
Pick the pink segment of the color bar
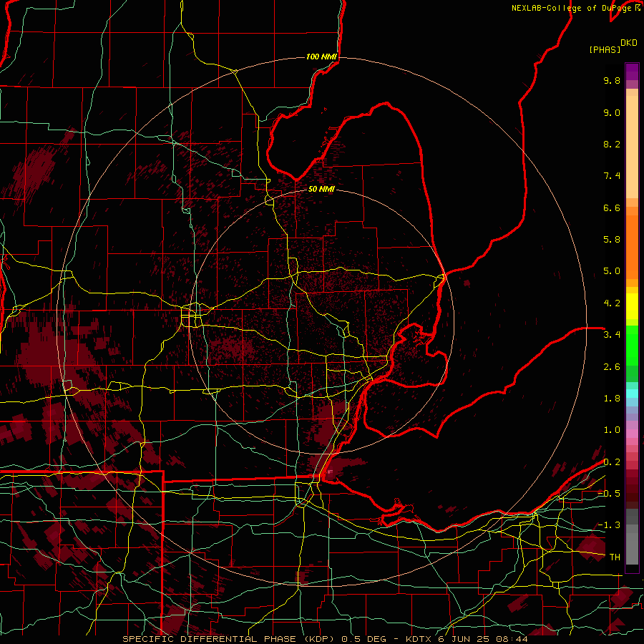632,434
